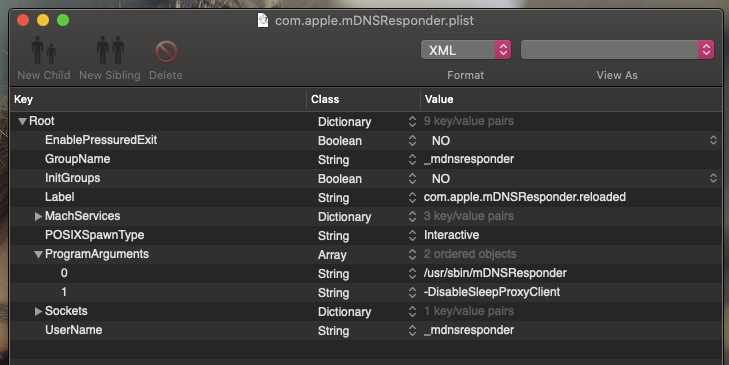Screen dimensions: 729x365
Task: Select the ProgramArguments key
Action: pyautogui.click(x=97, y=254)
